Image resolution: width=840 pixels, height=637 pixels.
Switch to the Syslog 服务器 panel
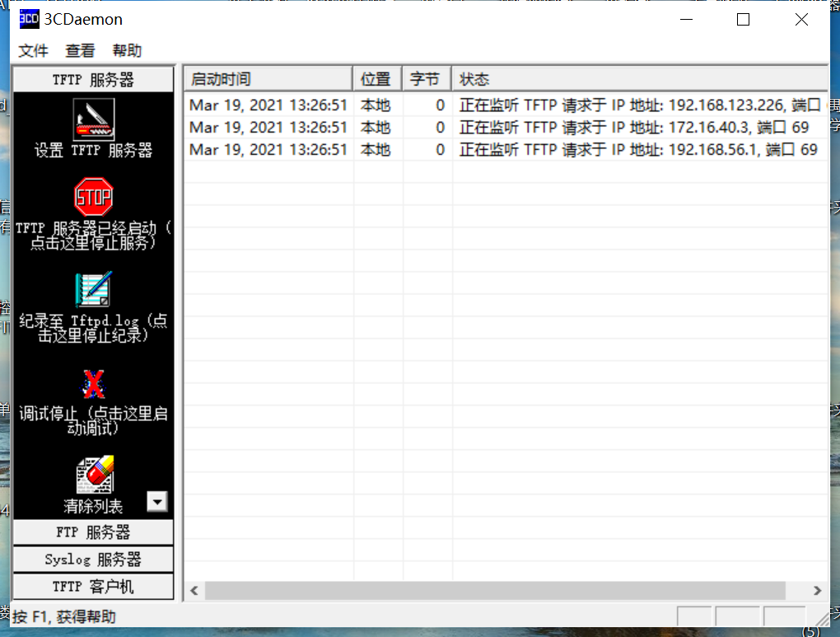click(93, 560)
